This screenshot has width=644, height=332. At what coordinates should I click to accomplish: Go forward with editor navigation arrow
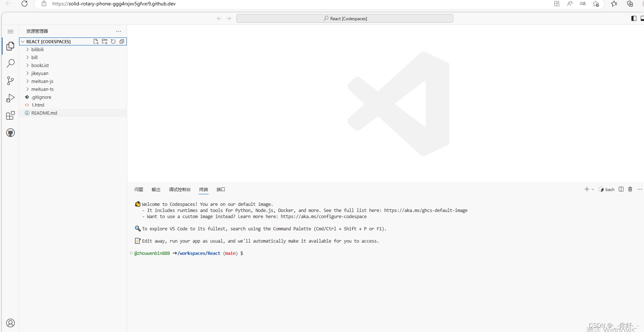(x=228, y=18)
